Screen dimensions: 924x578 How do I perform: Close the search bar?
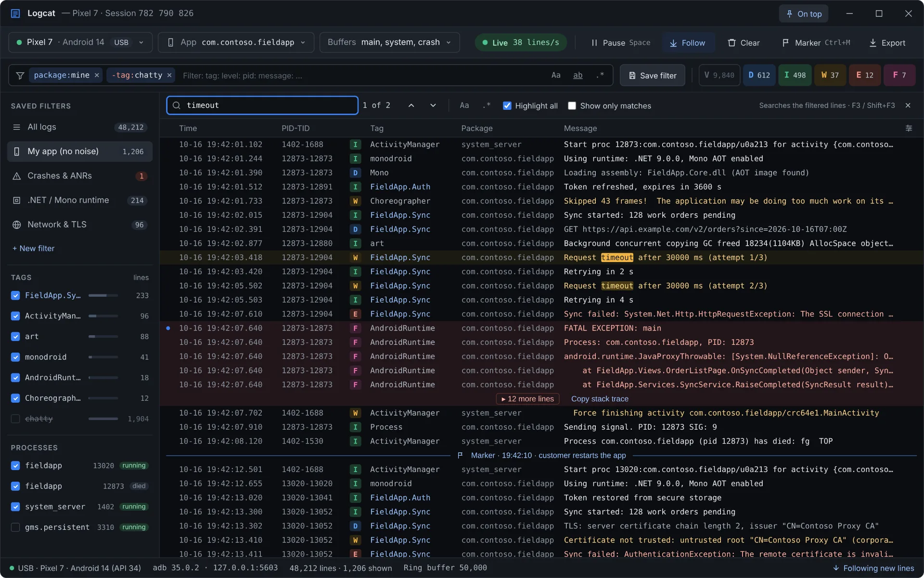(x=908, y=105)
